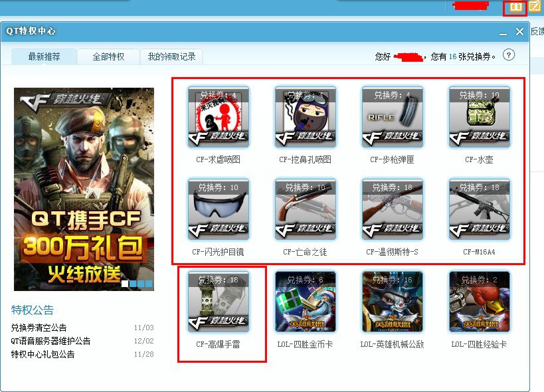Screen dimensions: 544x392
Task: Open the gift box icon in top bar
Action: pyautogui.click(x=515, y=7)
